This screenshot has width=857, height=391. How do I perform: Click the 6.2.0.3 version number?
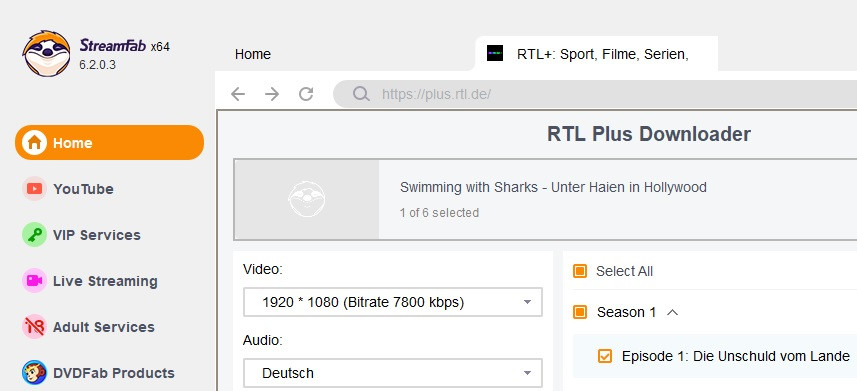(x=97, y=65)
